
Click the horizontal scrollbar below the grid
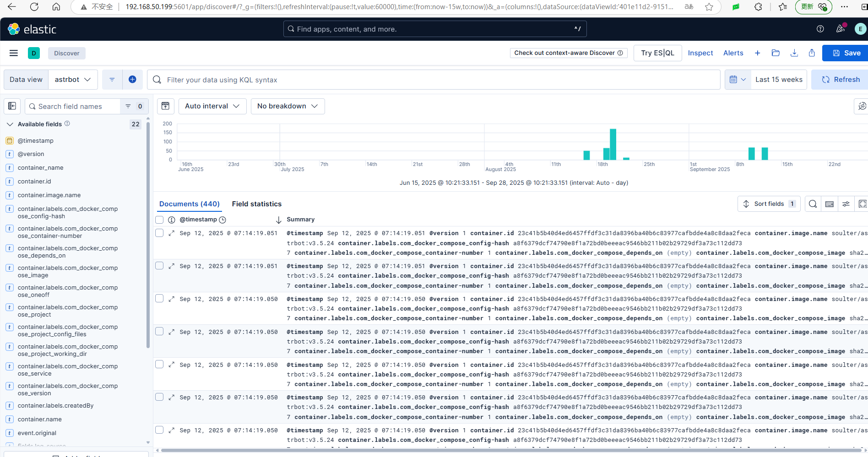[510, 450]
